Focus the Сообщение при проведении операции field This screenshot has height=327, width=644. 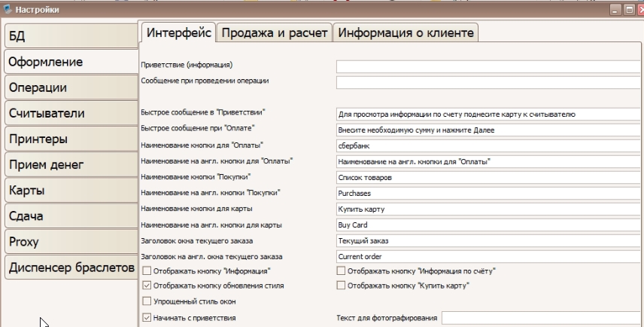pyautogui.click(x=489, y=82)
